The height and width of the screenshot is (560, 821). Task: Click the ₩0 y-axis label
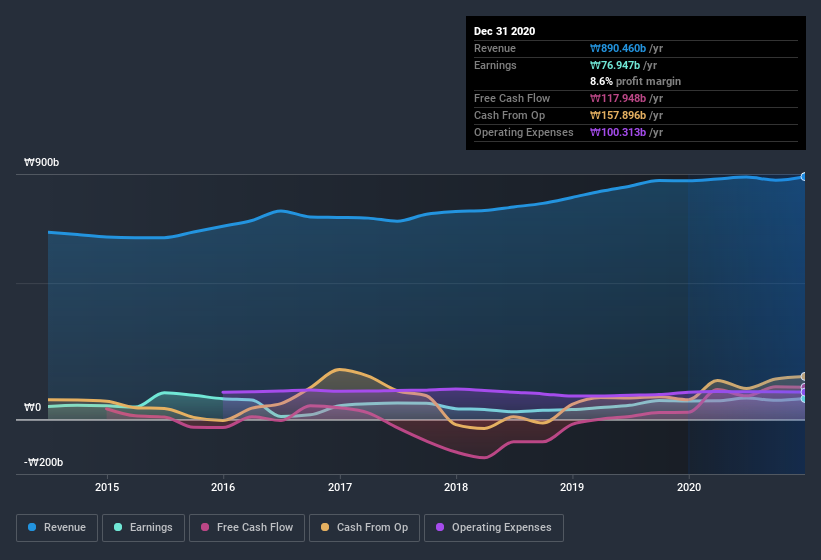click(x=32, y=407)
